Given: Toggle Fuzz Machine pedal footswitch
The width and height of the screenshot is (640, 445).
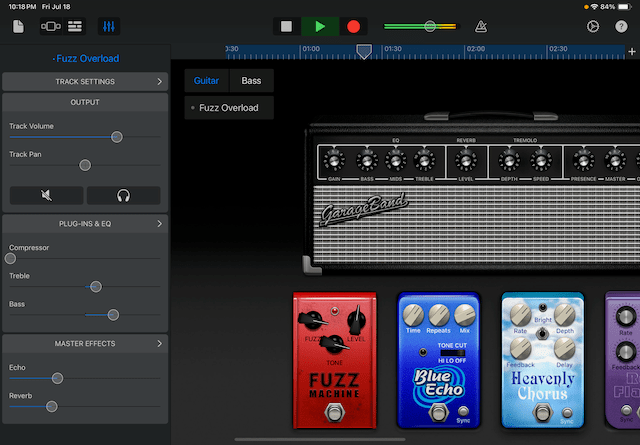Looking at the screenshot, I should 333,415.
